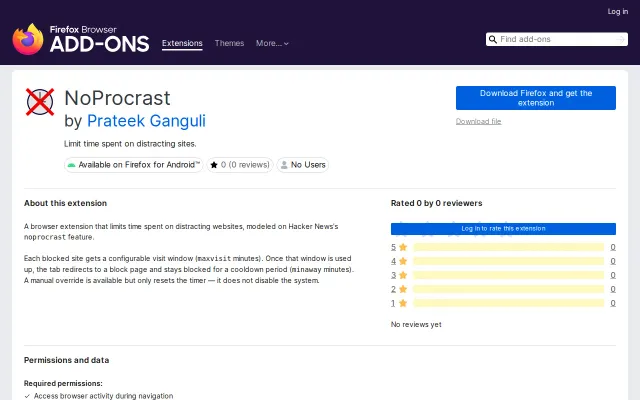
Task: Click the 2-star rating bar
Action: pyautogui.click(x=508, y=289)
